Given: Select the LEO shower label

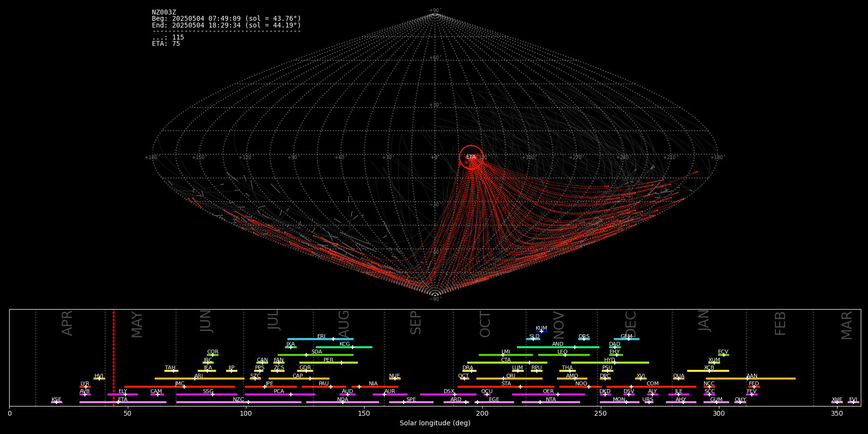Looking at the screenshot, I should [563, 352].
